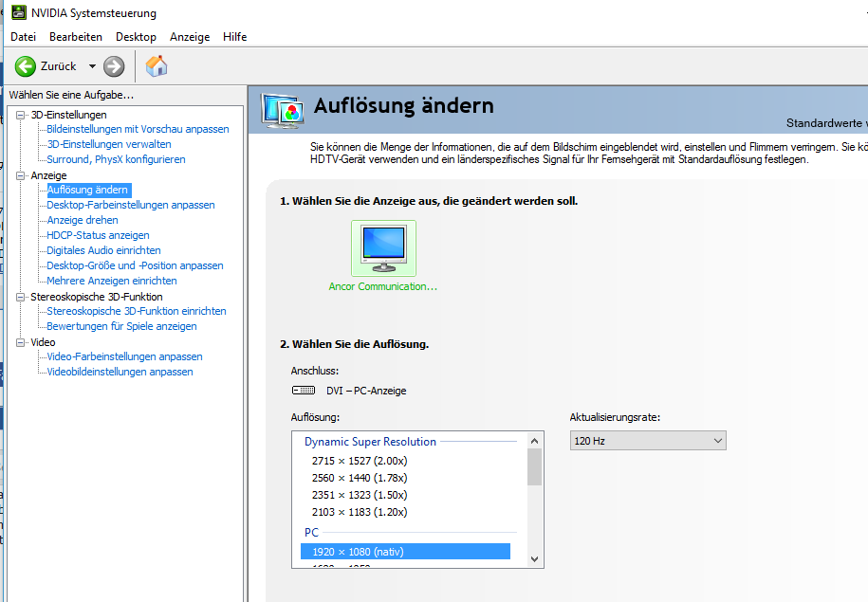Click the Zurück label in the toolbar
Screen dimensions: 868x602
(x=58, y=66)
